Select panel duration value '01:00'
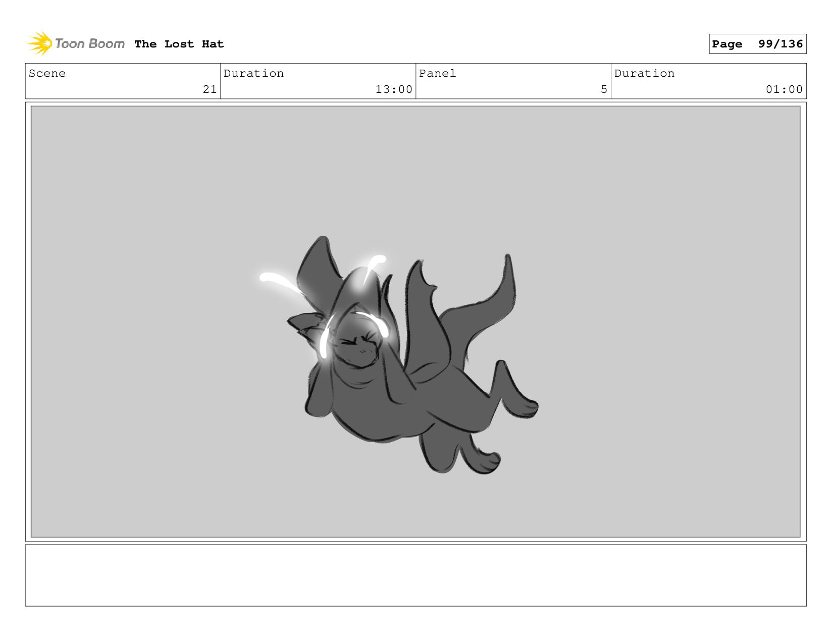The height and width of the screenshot is (644, 832). [x=784, y=89]
